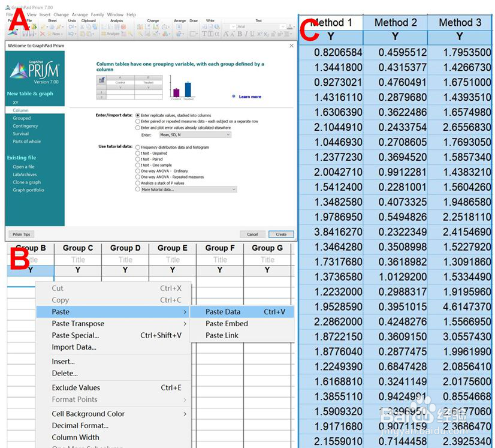495x448 pixels.
Task: Open the Draw rectangle shape tool
Action: pos(192,34)
